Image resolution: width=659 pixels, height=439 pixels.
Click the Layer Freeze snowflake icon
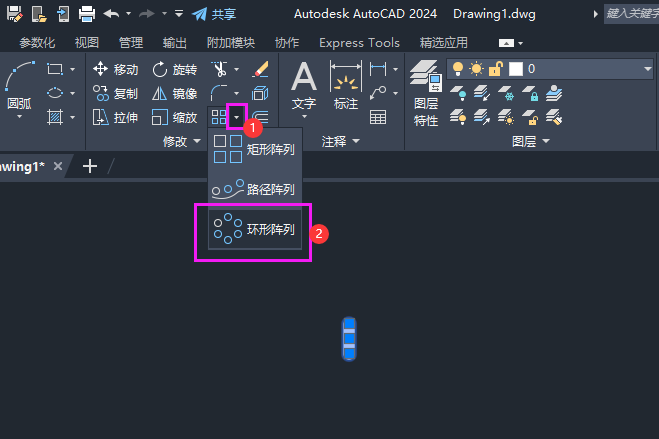[x=506, y=93]
